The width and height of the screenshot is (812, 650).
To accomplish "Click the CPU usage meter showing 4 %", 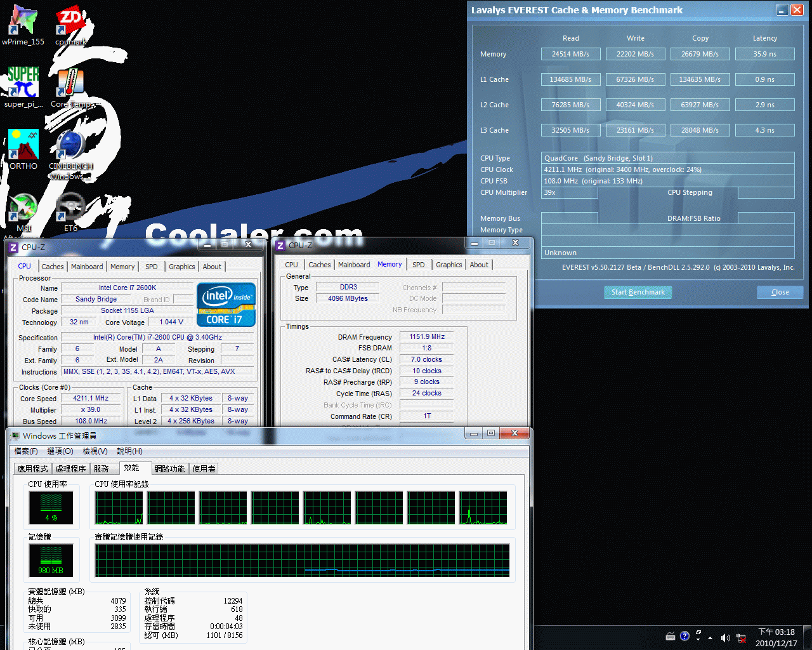I will pos(51,507).
